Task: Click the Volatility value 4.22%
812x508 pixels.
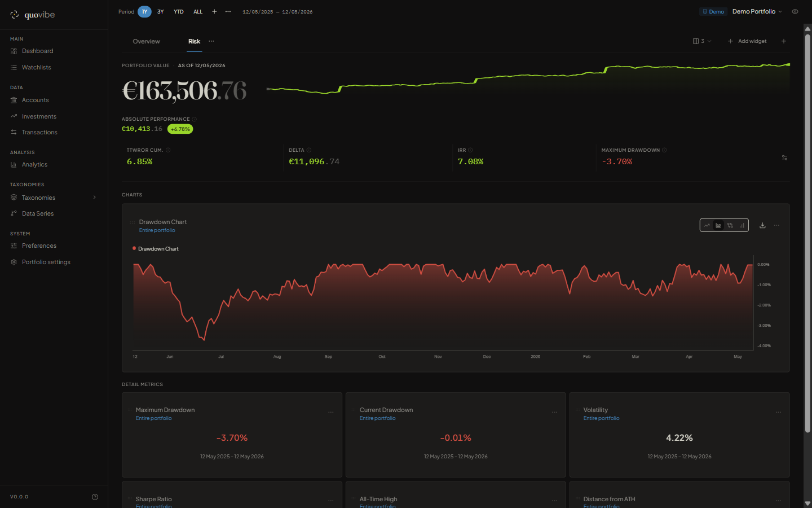Action: pos(679,438)
